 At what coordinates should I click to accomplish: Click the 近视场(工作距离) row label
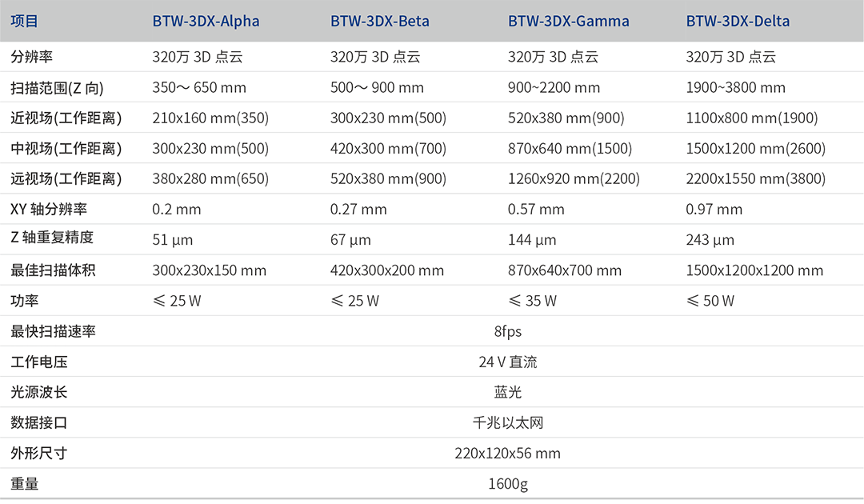click(66, 118)
